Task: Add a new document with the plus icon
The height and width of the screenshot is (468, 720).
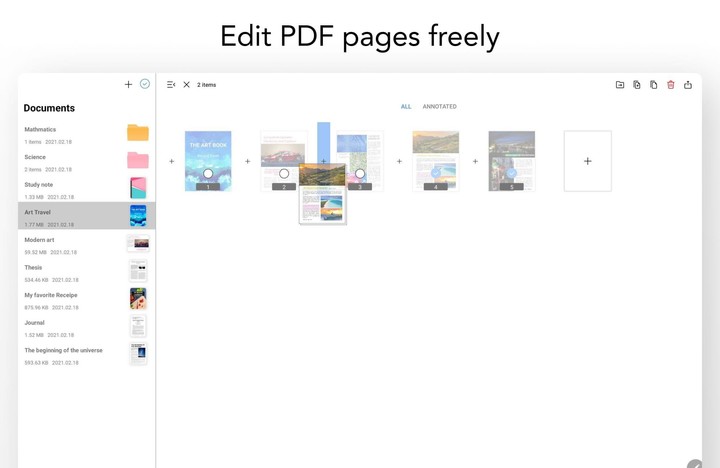Action: tap(128, 84)
